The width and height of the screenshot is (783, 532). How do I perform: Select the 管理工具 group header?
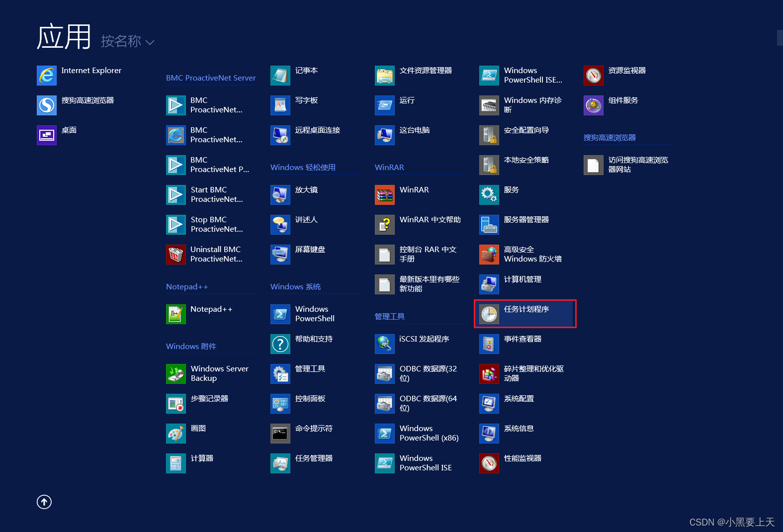click(x=390, y=317)
